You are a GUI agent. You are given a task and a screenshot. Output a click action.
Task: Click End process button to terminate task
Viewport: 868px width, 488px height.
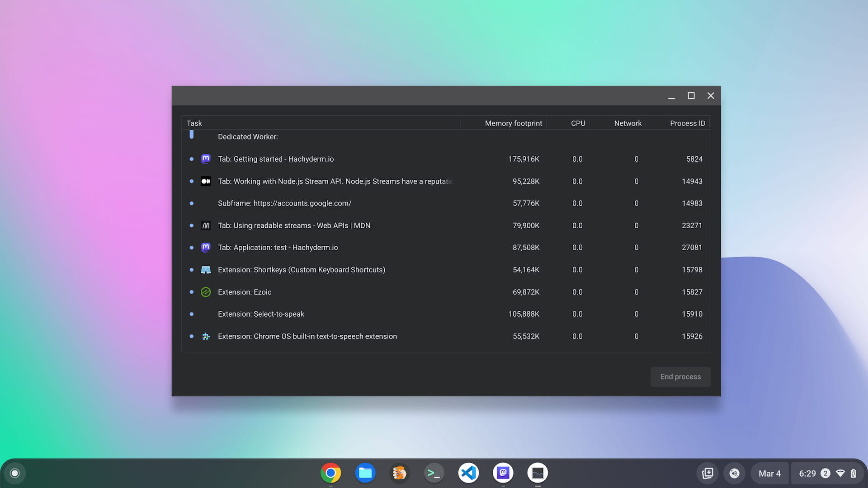(x=680, y=376)
